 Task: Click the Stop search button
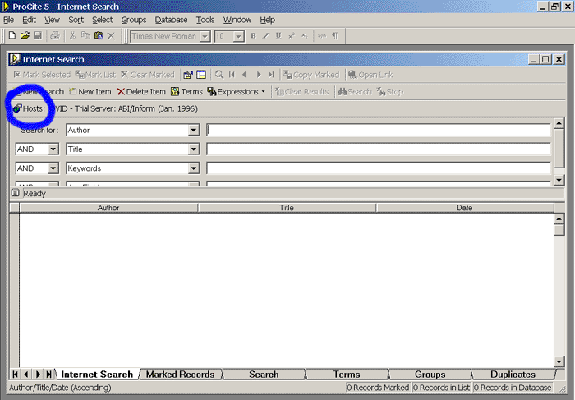(391, 92)
